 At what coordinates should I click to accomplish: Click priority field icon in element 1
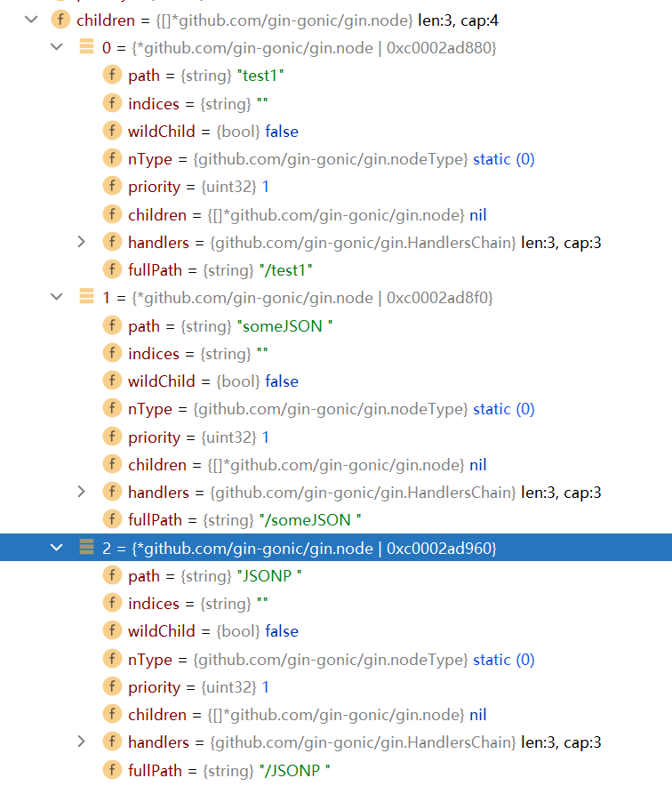(112, 437)
